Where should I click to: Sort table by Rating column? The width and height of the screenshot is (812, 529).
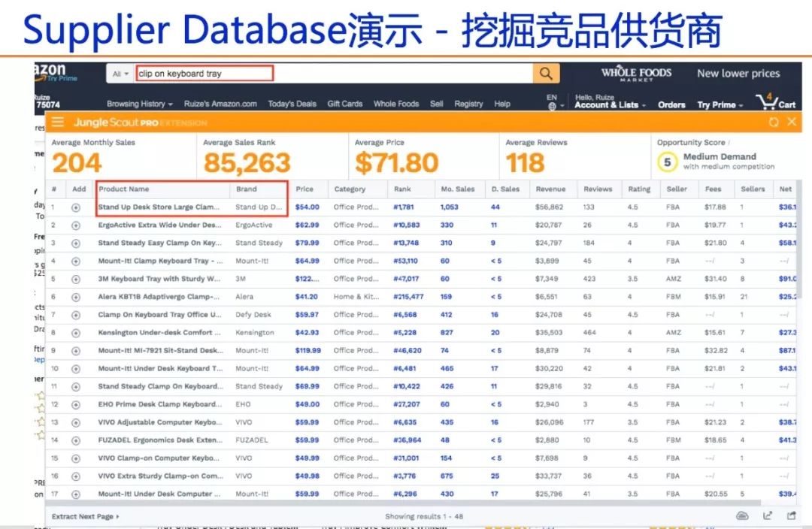(639, 189)
